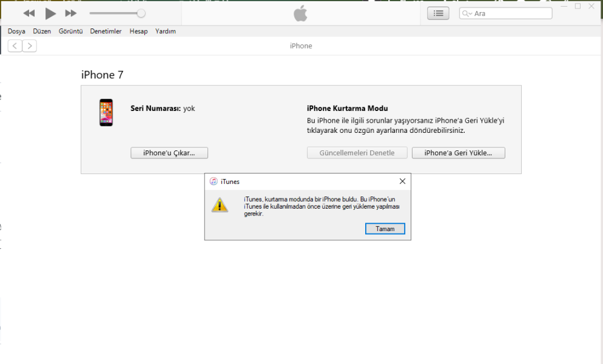Screen dimensions: 603x364
Task: Adjust the volume slider knob
Action: 141,13
